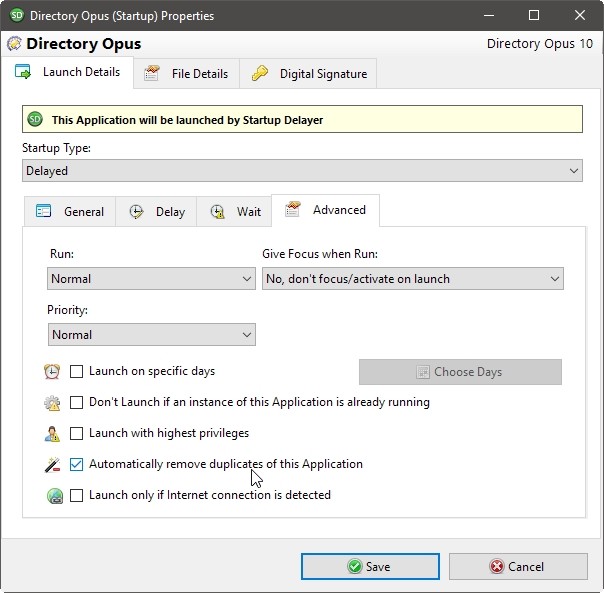Viewport: 604px width, 593px height.
Task: Open the File Details tab
Action: tap(186, 74)
